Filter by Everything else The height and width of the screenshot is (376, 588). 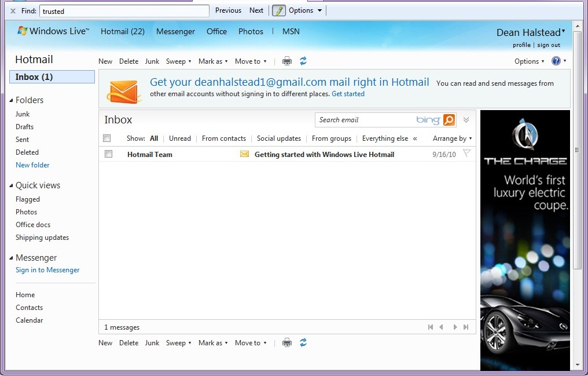pyautogui.click(x=385, y=139)
